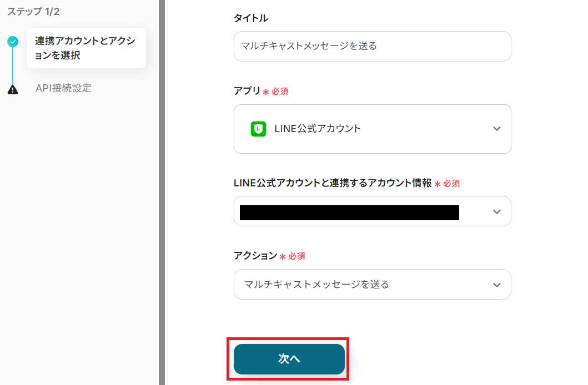Click the アクション field label

(255, 256)
